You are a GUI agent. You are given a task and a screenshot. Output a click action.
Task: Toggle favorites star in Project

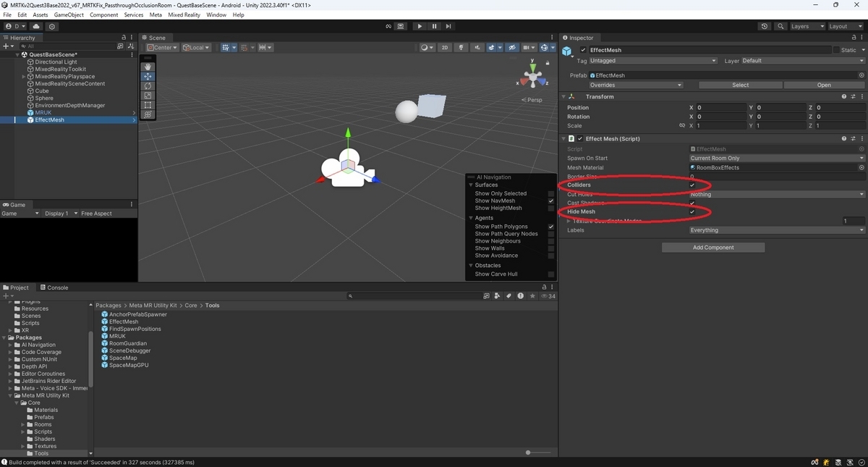tap(532, 296)
